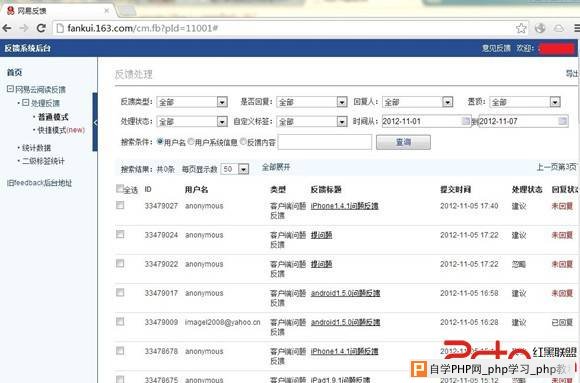Image resolution: width=580 pixels, height=383 pixels.
Task: Click the 时间从 start date field 2012-11-01
Action: click(426, 121)
